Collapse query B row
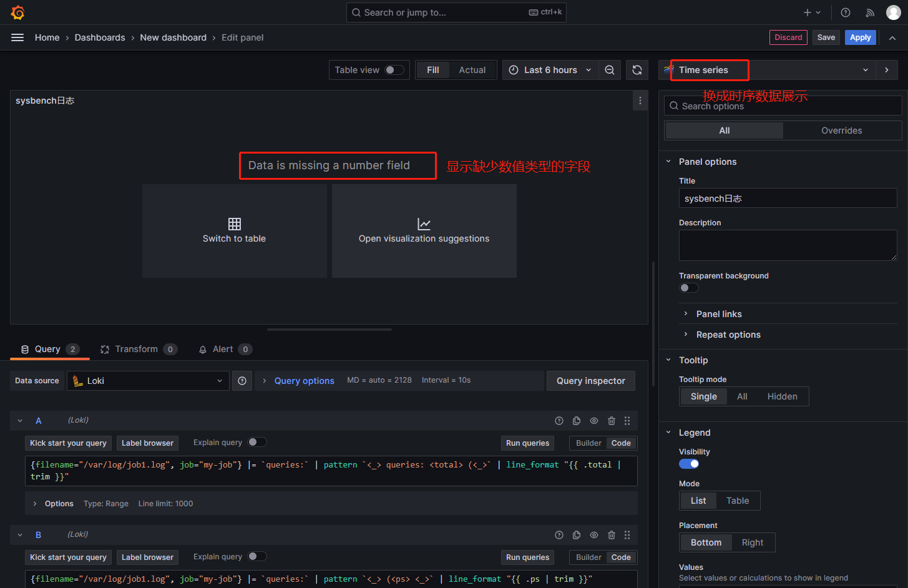The width and height of the screenshot is (908, 588). (20, 535)
